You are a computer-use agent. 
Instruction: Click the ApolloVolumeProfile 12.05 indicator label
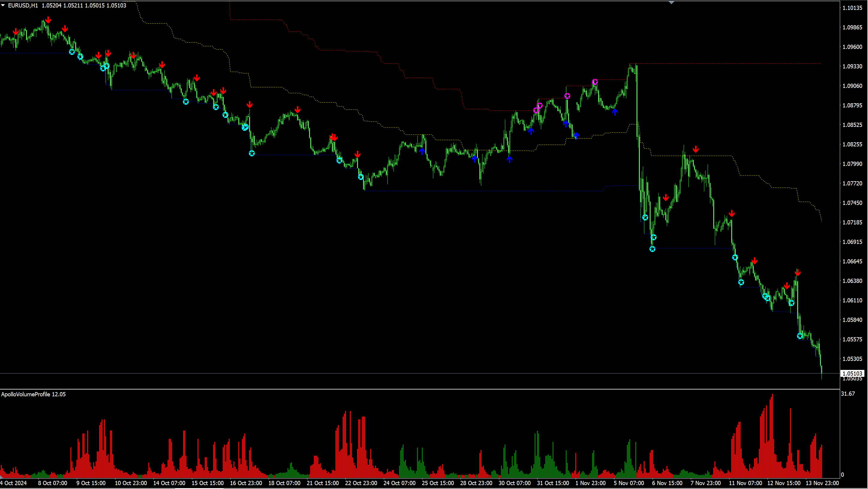coord(33,394)
